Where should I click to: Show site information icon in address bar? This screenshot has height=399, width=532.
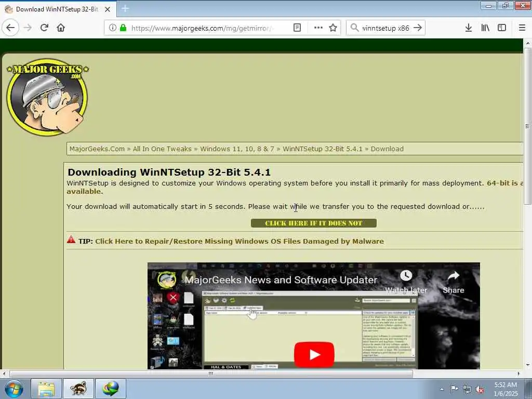[113, 28]
